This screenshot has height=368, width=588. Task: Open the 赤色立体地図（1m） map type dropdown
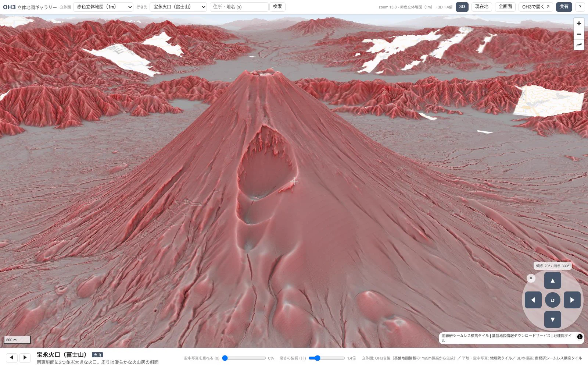[x=103, y=7]
